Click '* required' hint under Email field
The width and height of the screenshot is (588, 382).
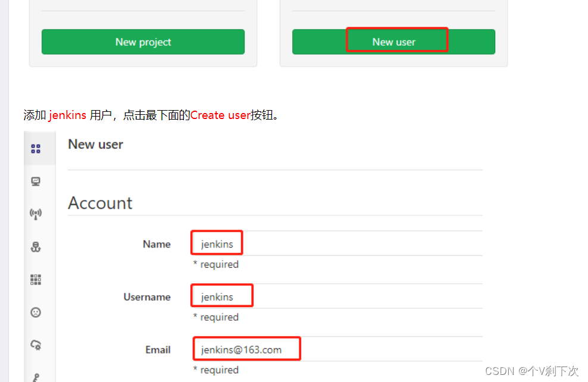pyautogui.click(x=215, y=370)
